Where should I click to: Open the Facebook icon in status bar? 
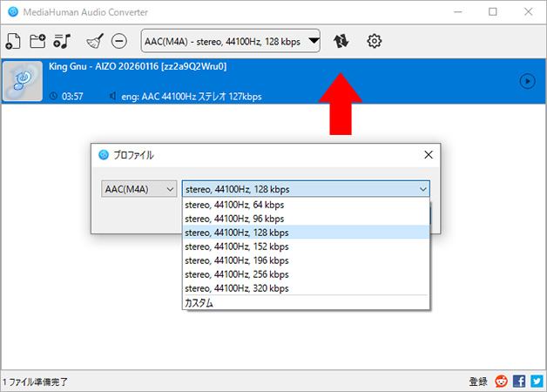pos(519,382)
